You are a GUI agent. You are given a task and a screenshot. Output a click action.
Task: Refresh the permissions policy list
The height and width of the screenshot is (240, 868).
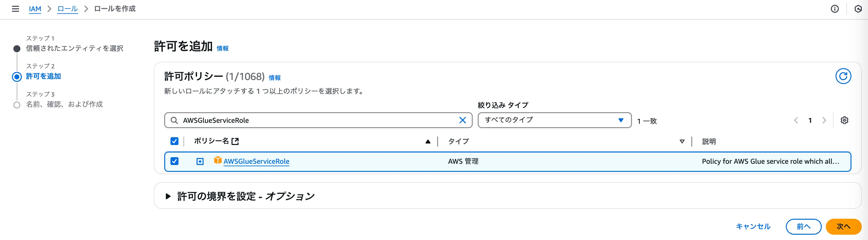click(843, 76)
